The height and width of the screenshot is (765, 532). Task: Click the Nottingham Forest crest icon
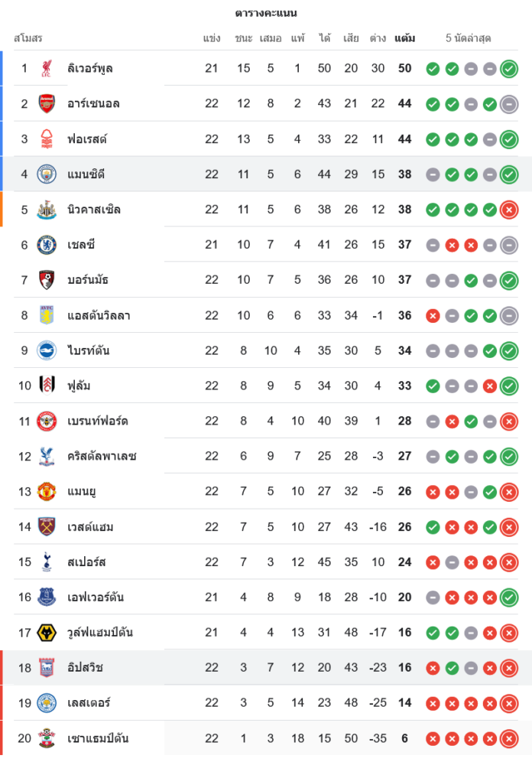(x=47, y=138)
